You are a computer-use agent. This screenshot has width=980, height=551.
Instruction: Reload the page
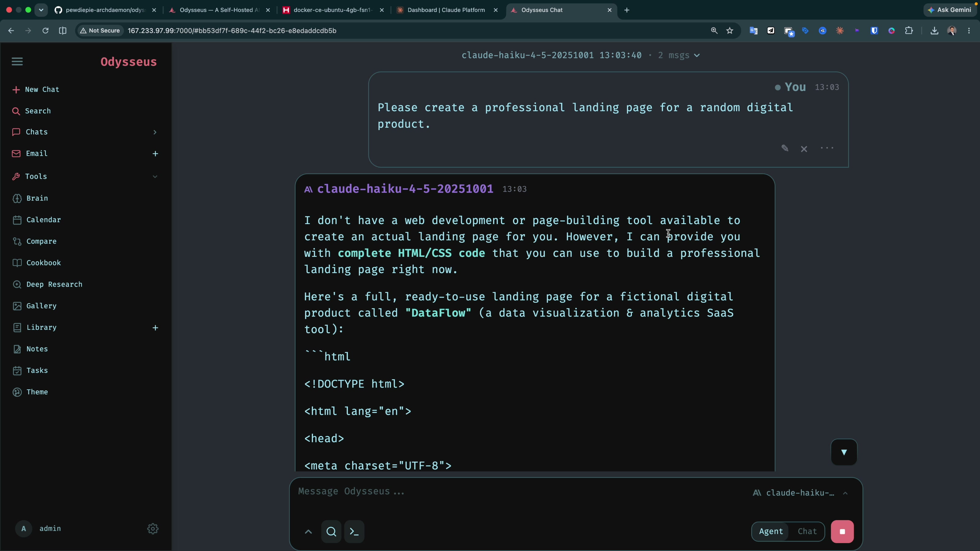point(45,30)
